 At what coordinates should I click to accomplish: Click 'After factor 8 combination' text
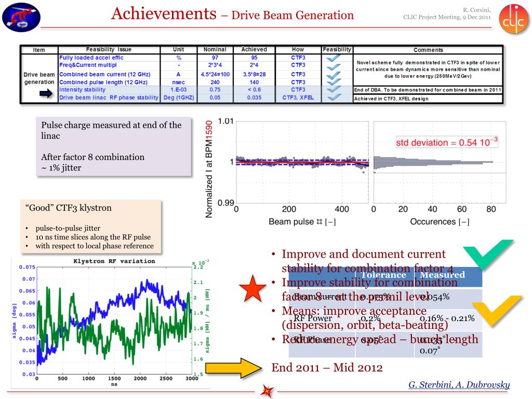92,157
